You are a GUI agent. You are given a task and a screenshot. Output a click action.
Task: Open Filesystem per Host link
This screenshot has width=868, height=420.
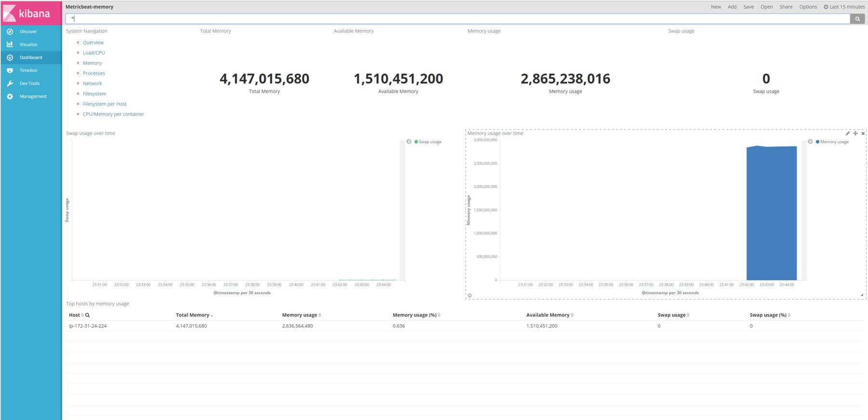(x=105, y=104)
